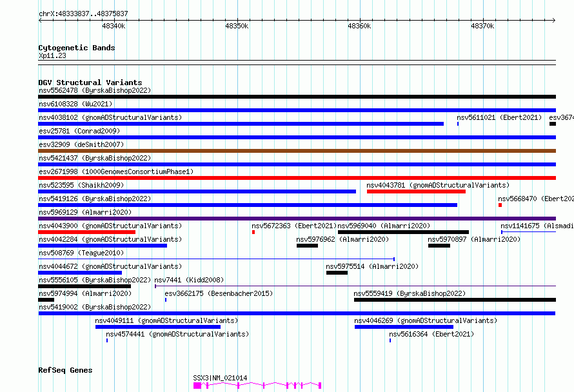Click the black bar under nsv5970897

click(x=439, y=246)
